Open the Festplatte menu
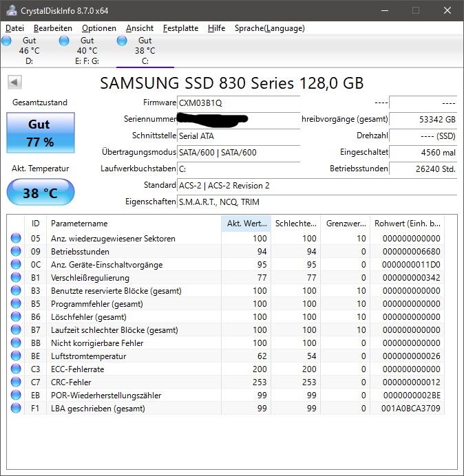Viewport: 464px width, 476px height. point(180,28)
